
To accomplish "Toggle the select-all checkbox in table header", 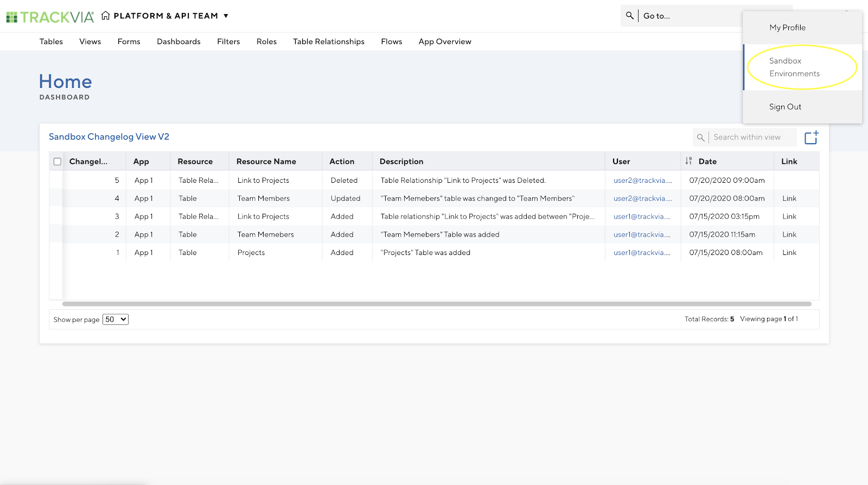I will click(x=58, y=162).
